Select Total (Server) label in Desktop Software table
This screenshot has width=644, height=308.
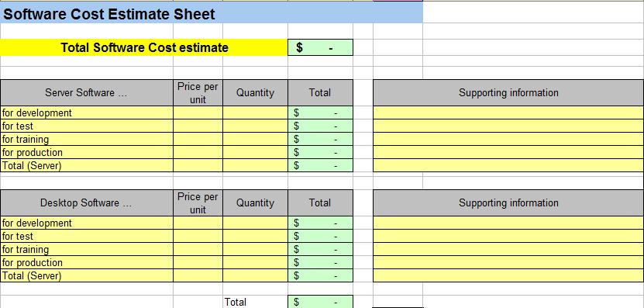pos(87,275)
